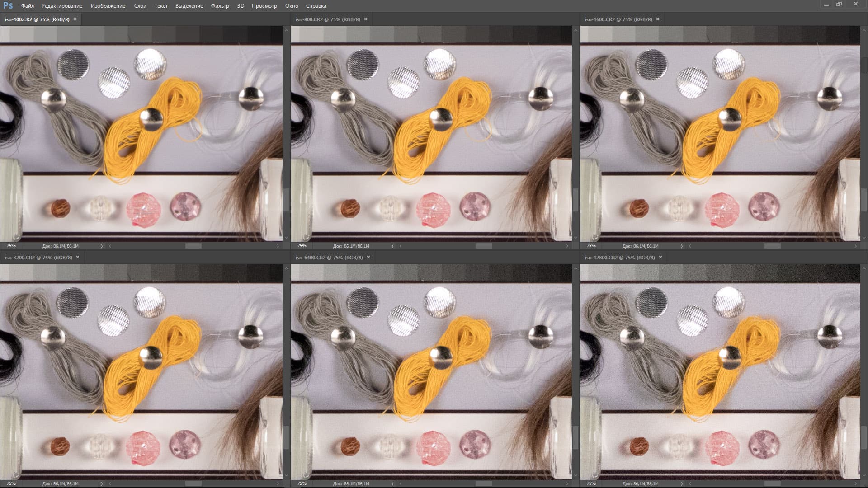Open the Фильтр menu
This screenshot has height=488, width=868.
click(x=220, y=6)
